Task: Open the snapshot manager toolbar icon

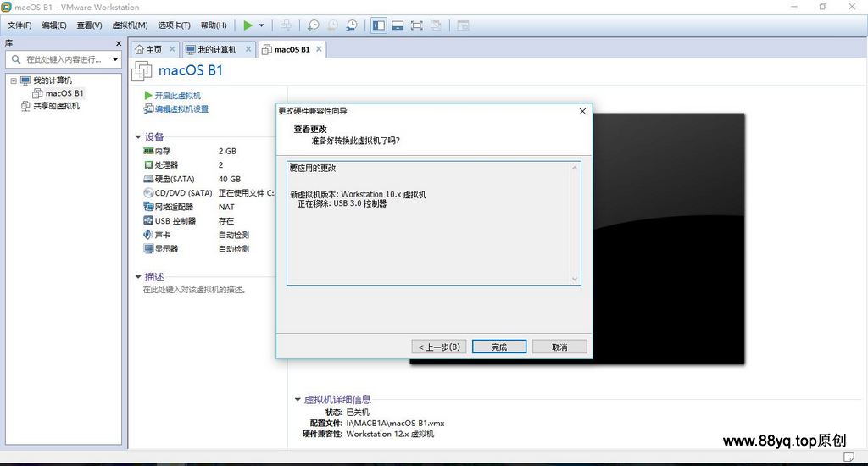Action: tap(352, 25)
